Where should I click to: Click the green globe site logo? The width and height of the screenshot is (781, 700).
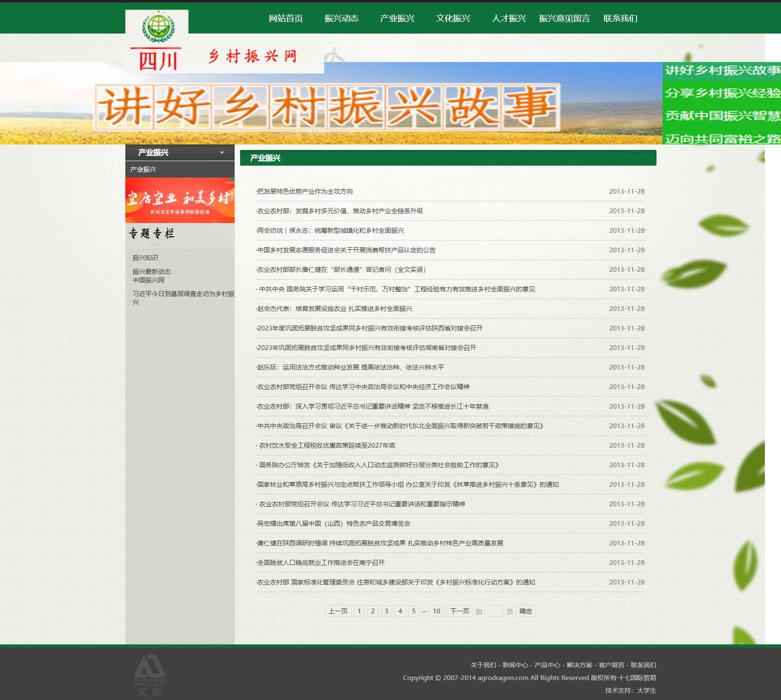coord(158,27)
